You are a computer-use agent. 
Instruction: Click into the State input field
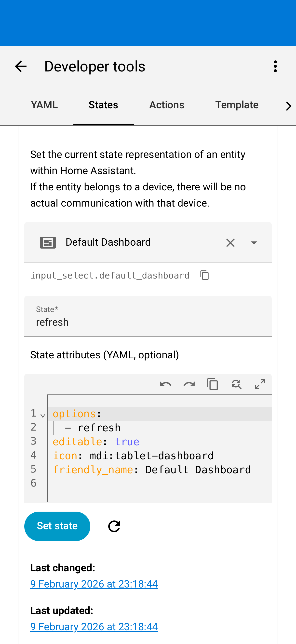click(x=148, y=322)
